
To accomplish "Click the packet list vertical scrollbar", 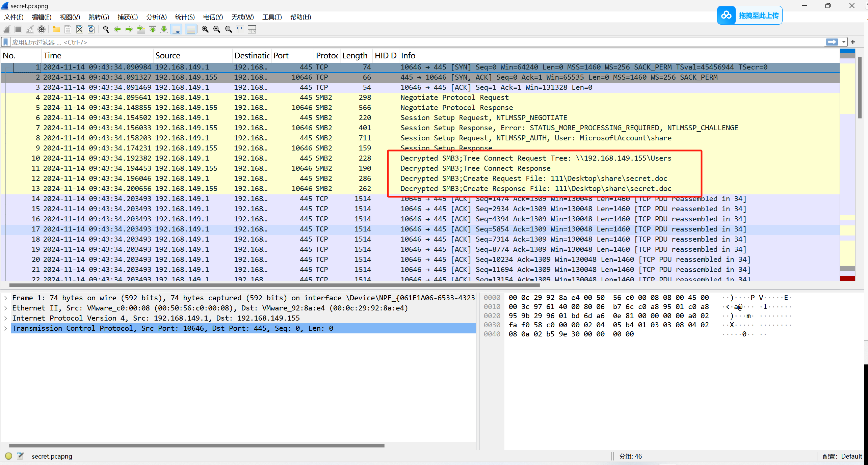I will coord(860,88).
